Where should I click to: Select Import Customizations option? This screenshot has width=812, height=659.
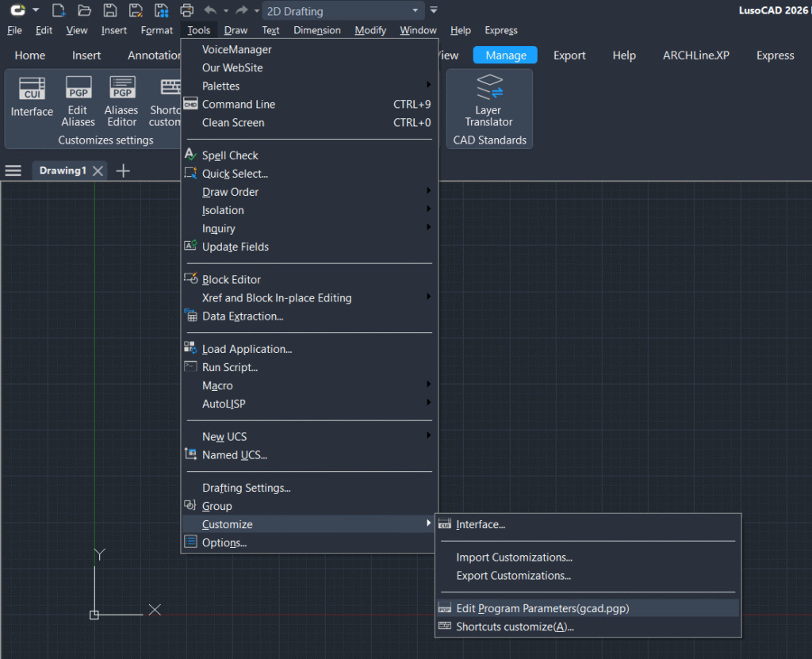coord(513,557)
